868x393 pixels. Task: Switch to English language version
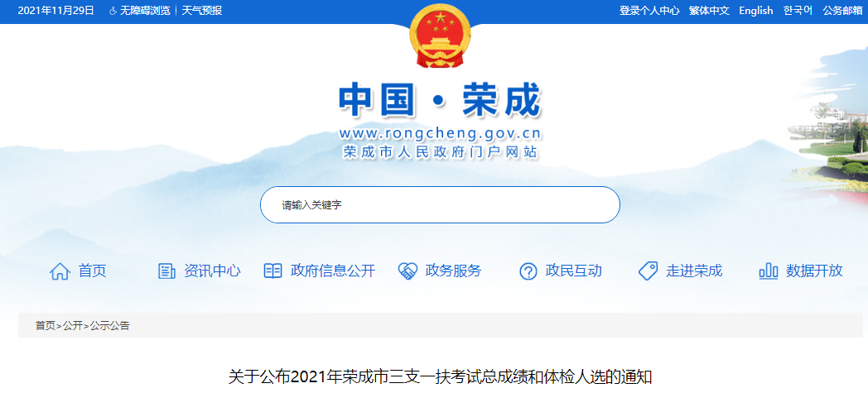[755, 11]
